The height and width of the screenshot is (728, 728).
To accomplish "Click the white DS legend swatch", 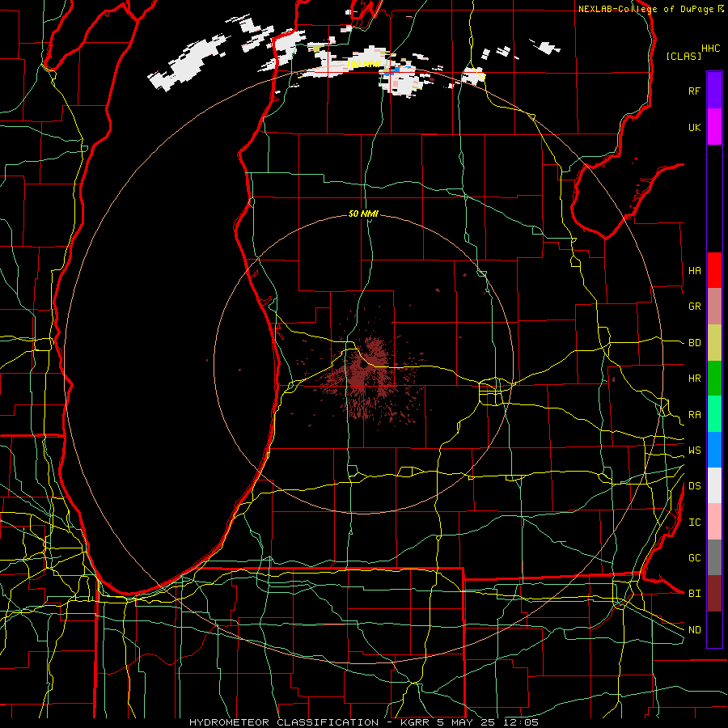I will pos(714,485).
